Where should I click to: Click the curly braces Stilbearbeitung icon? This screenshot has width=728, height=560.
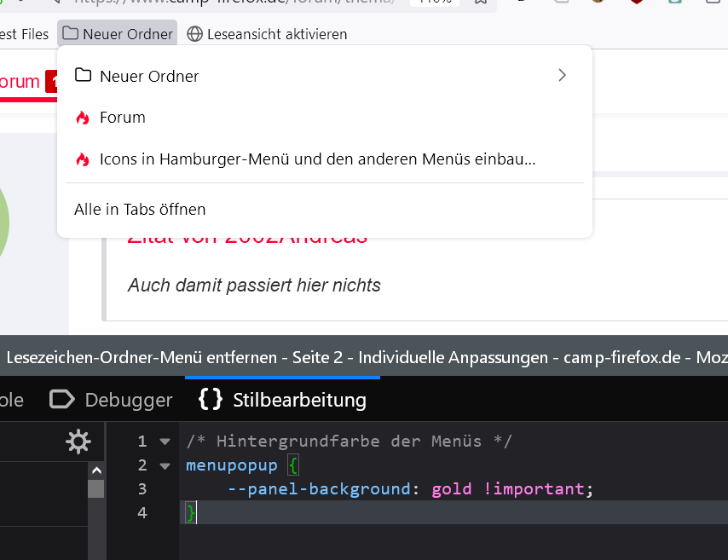coord(211,400)
